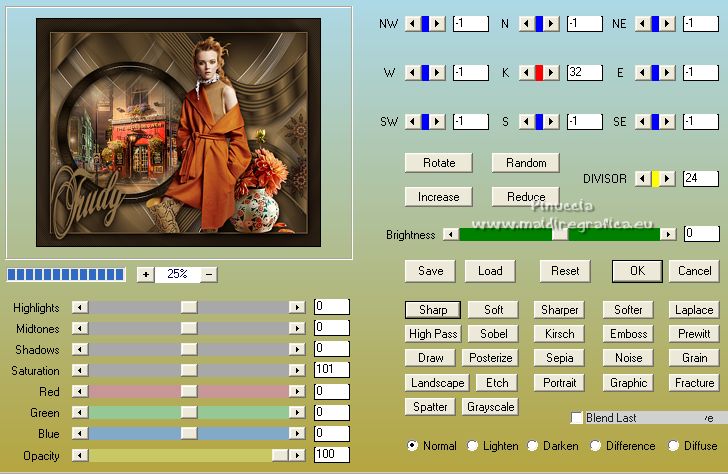Click the Green slider thumb

[x=189, y=412]
